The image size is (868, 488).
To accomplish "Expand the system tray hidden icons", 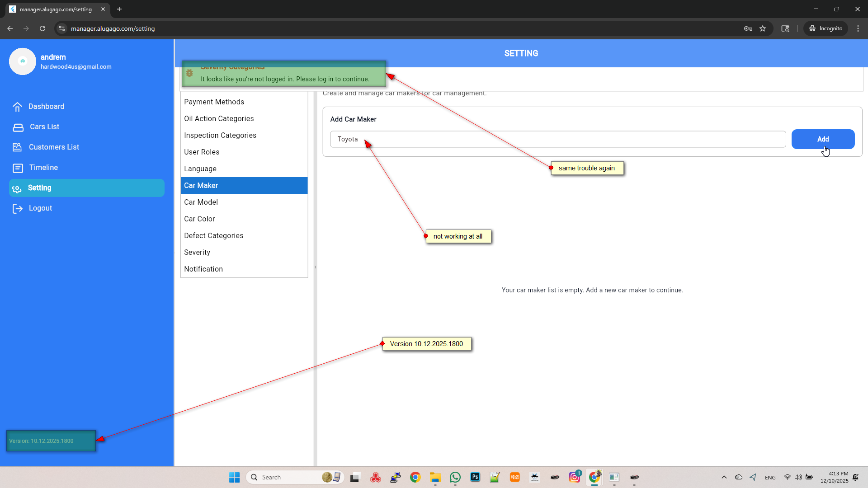I will 724,477.
